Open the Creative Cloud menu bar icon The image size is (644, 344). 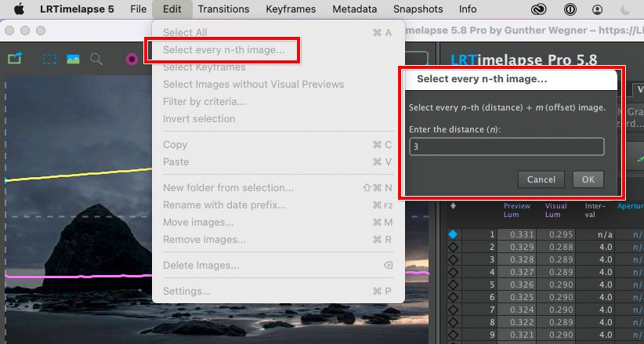pyautogui.click(x=538, y=9)
